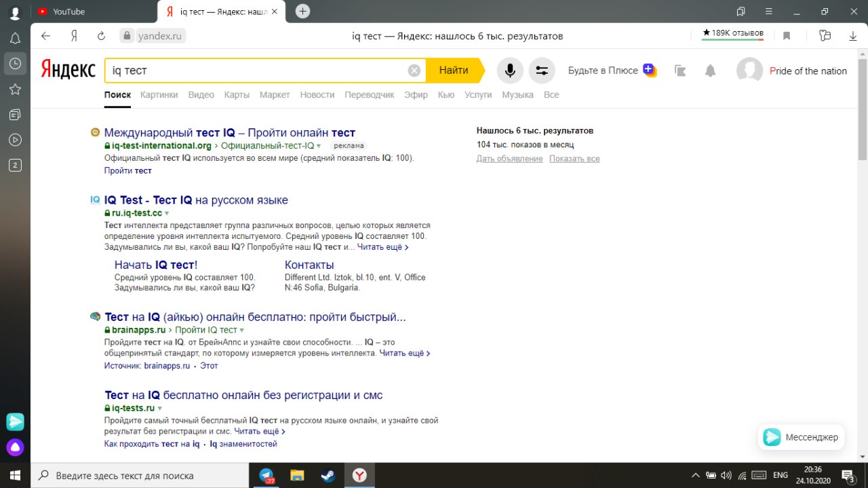Expand ru.iq-test.cc result menu arrow
The height and width of the screenshot is (488, 868).
tap(167, 213)
